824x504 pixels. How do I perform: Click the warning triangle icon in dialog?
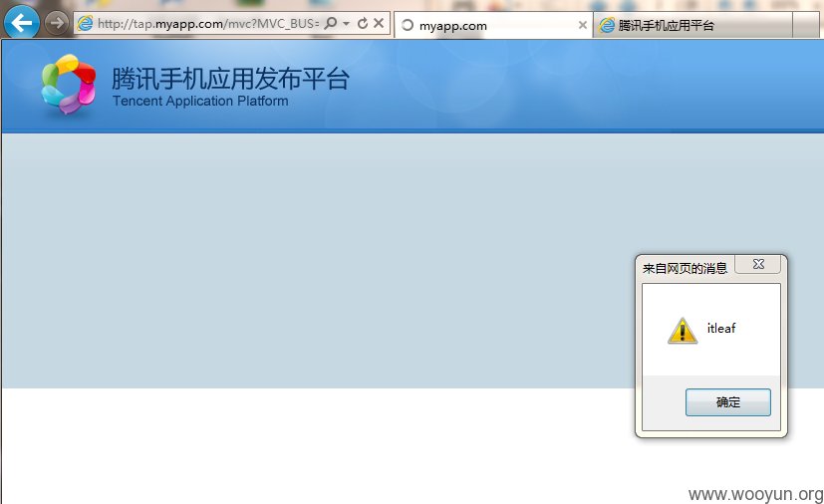tap(683, 331)
